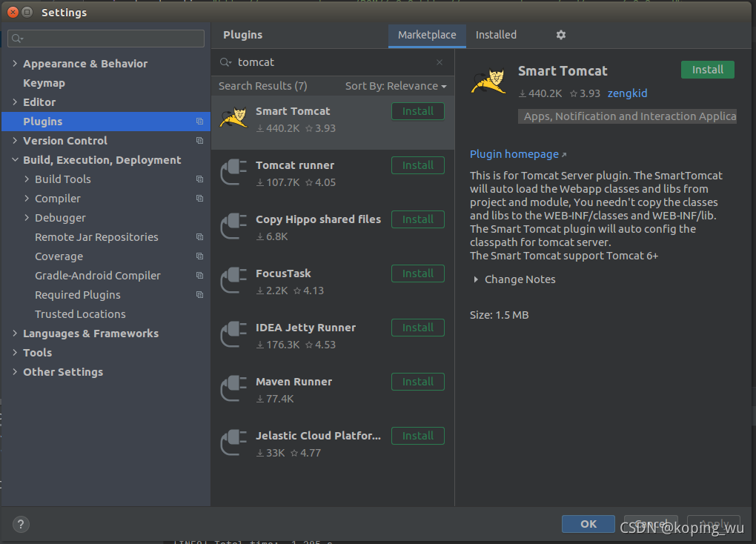Click the project-level icon beside Coverage
The height and width of the screenshot is (544, 756).
pos(199,256)
